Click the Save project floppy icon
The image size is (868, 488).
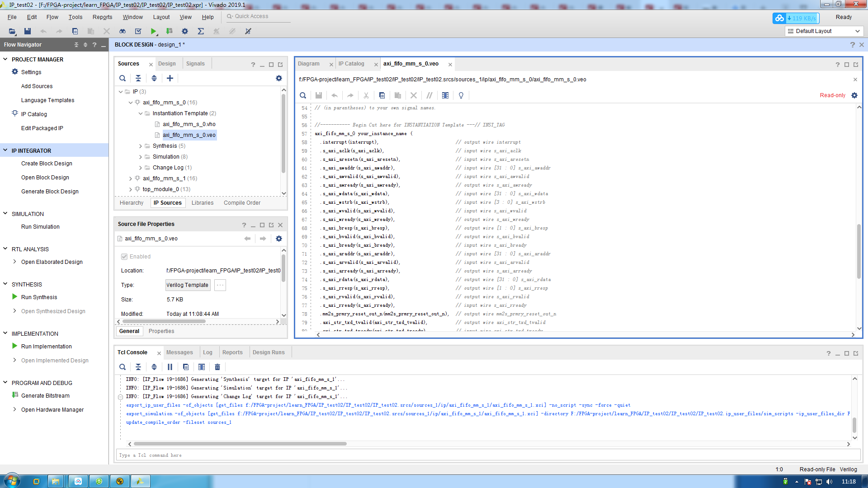click(28, 31)
